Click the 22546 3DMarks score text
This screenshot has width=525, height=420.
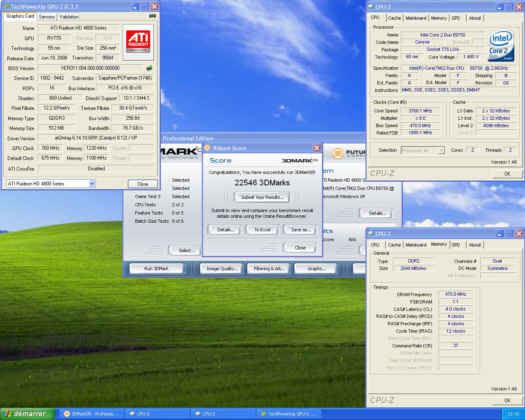click(x=262, y=183)
